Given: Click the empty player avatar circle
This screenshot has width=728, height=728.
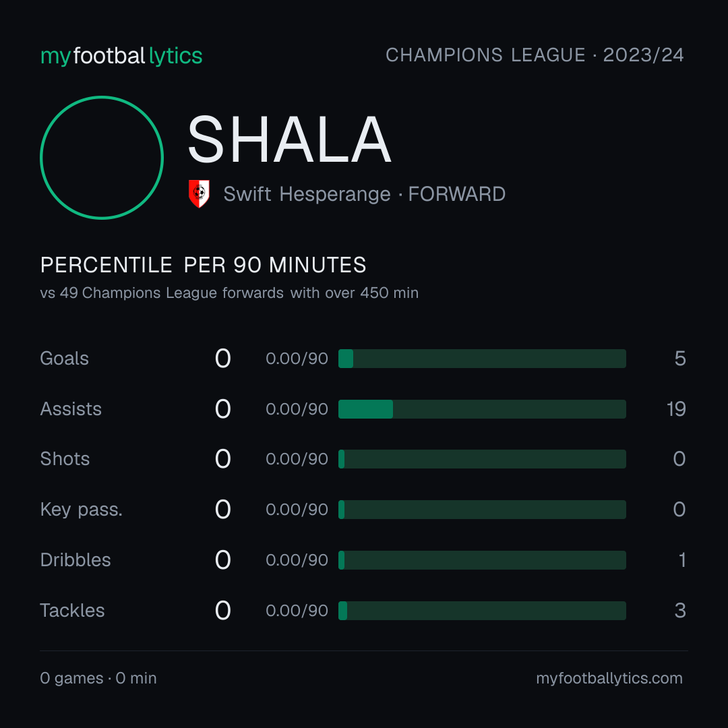Looking at the screenshot, I should (x=102, y=158).
